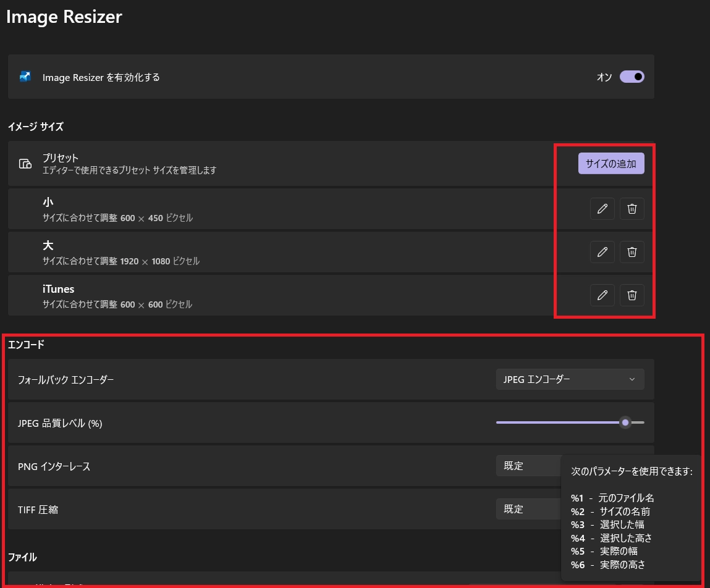
Task: Delete the 小 preset with trash icon
Action: 632,209
